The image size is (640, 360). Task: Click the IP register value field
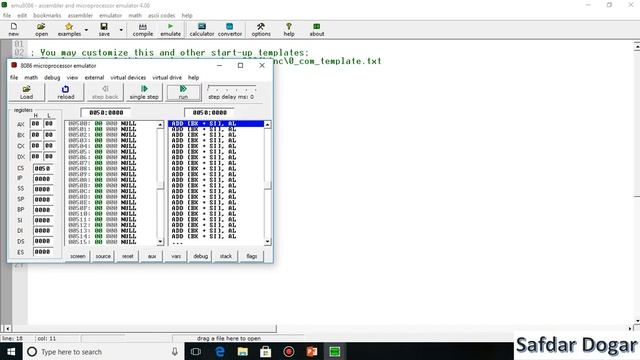click(x=42, y=179)
